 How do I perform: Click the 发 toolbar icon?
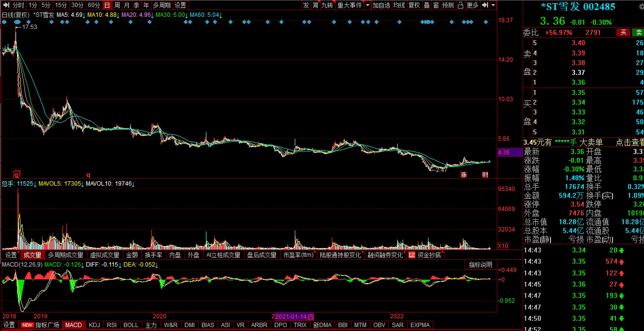coord(306,5)
